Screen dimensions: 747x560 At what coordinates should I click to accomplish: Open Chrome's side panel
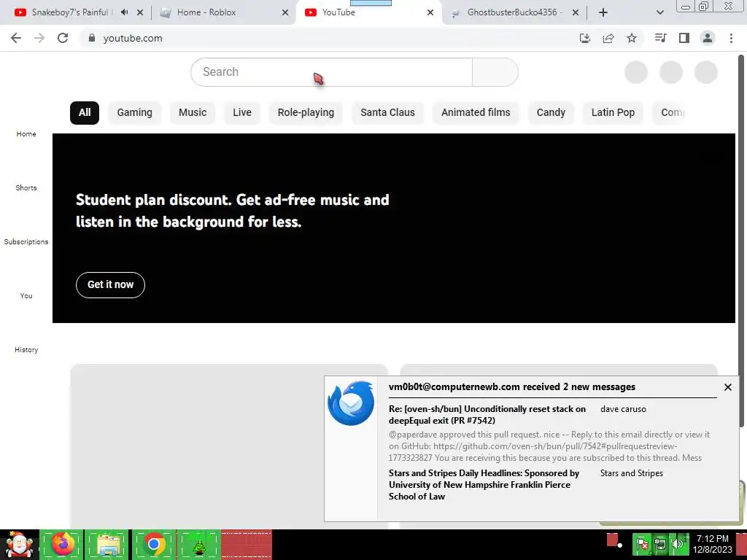pos(684,38)
